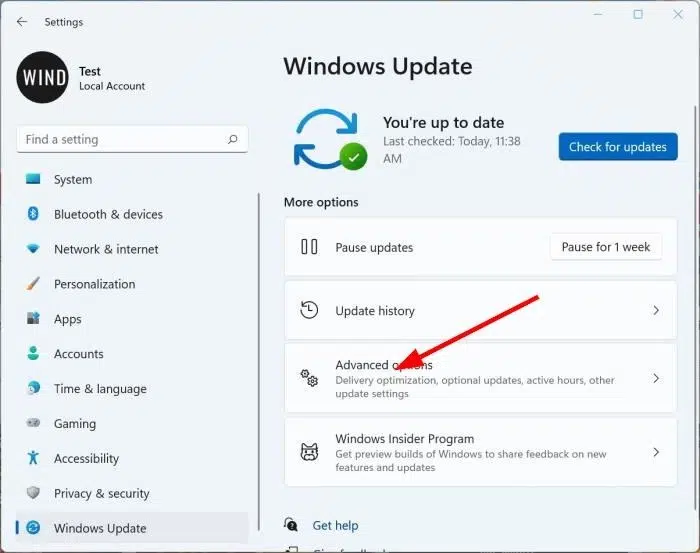This screenshot has width=700, height=553.
Task: Click the back arrow in Settings header
Action: pos(21,22)
